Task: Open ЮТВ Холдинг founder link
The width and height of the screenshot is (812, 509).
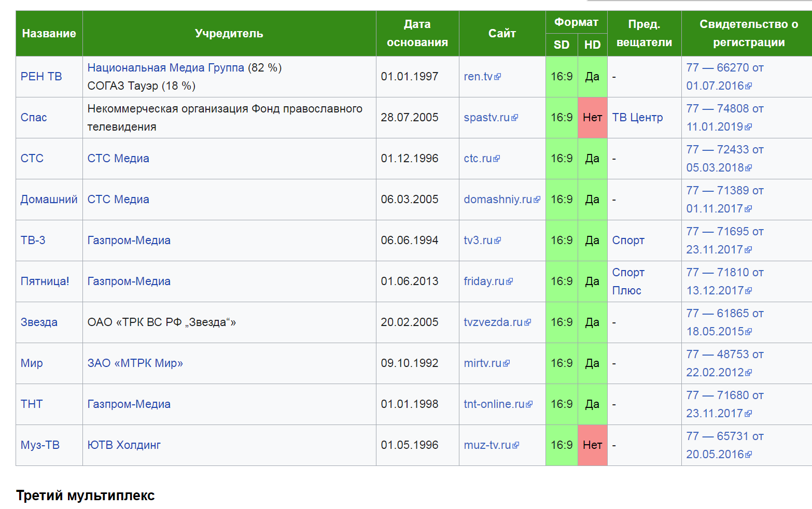Action: [124, 445]
